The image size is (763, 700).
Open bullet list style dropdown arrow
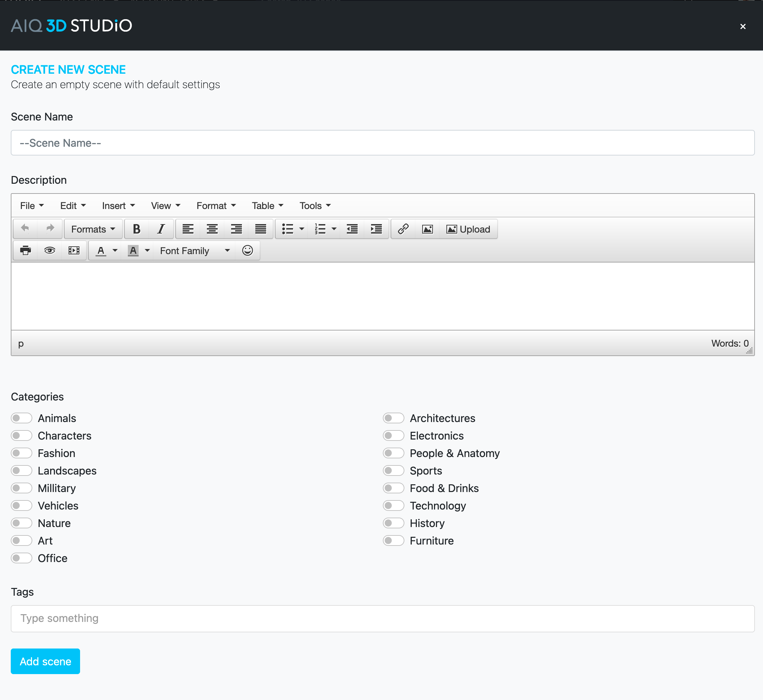(x=302, y=229)
